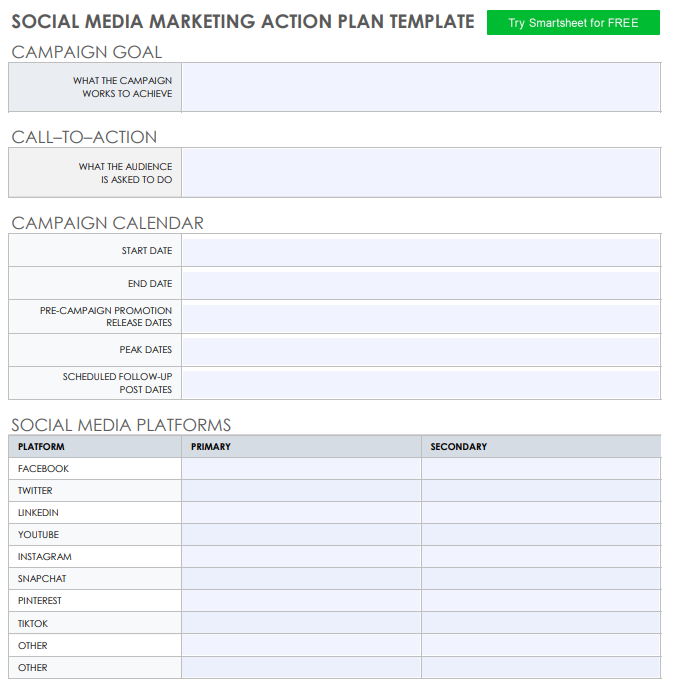Select the Facebook platform row label
Image resolution: width=682 pixels, height=699 pixels.
43,469
